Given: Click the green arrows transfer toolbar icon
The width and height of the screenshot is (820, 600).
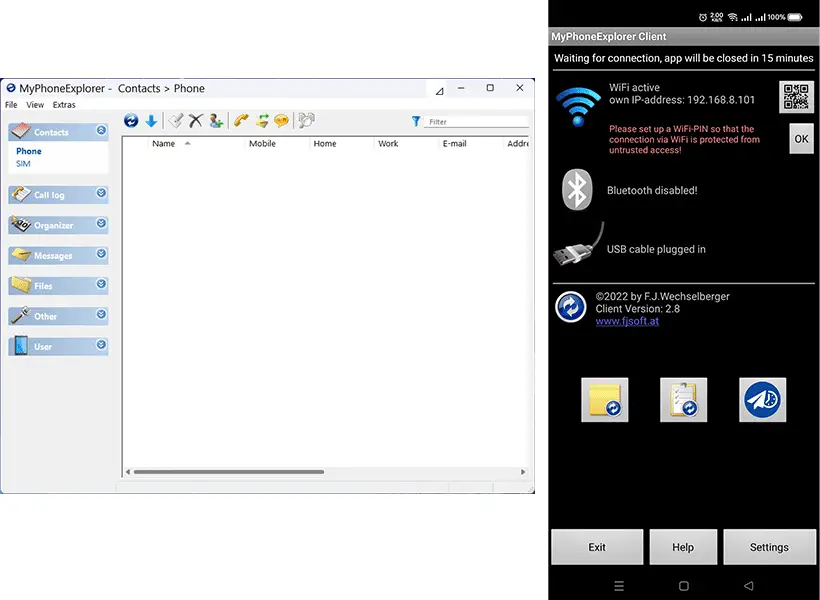Looking at the screenshot, I should pos(261,121).
